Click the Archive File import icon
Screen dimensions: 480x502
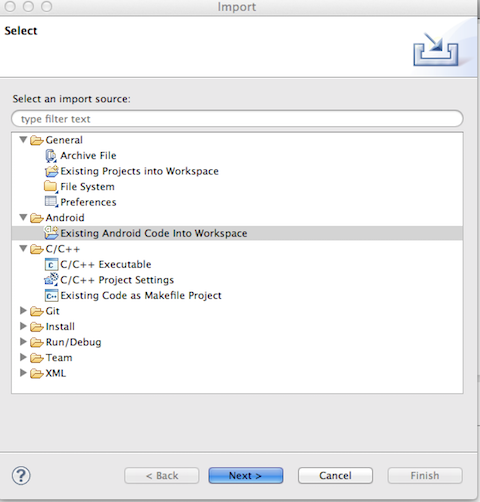point(51,156)
